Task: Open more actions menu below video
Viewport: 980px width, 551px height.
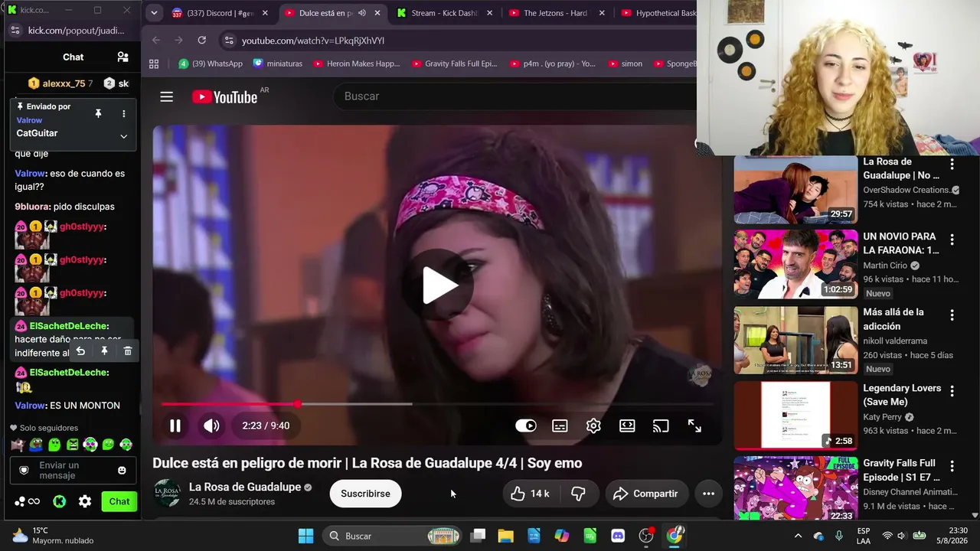Action: click(x=708, y=494)
